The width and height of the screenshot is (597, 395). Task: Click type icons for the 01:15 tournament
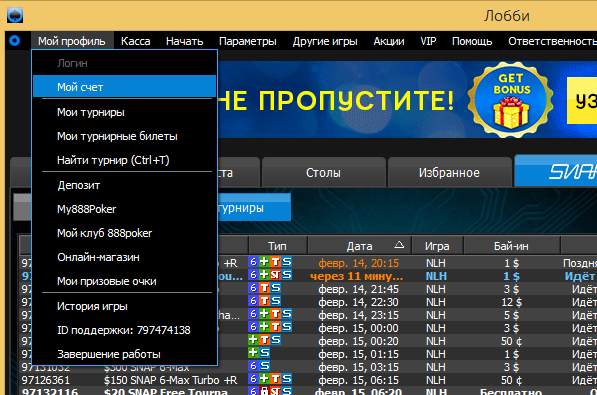coord(259,353)
